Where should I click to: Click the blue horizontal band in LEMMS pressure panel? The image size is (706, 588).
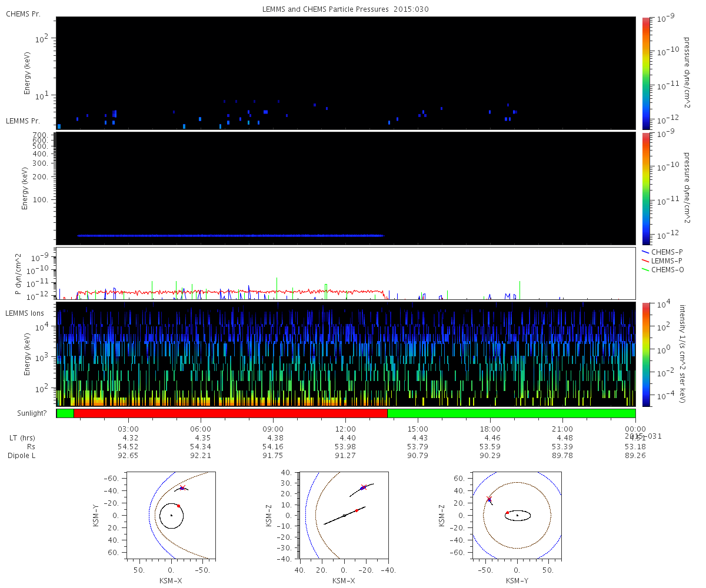(230, 235)
